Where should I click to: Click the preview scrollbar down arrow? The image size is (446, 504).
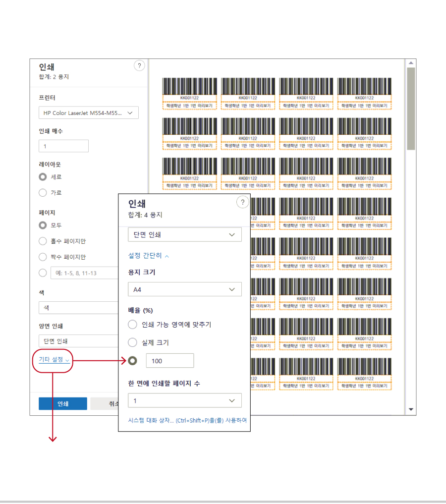[x=411, y=409]
